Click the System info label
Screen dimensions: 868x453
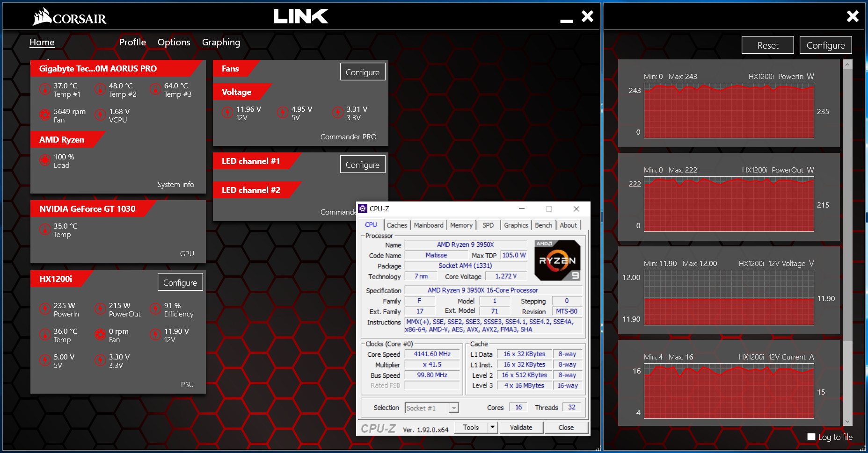click(x=176, y=185)
